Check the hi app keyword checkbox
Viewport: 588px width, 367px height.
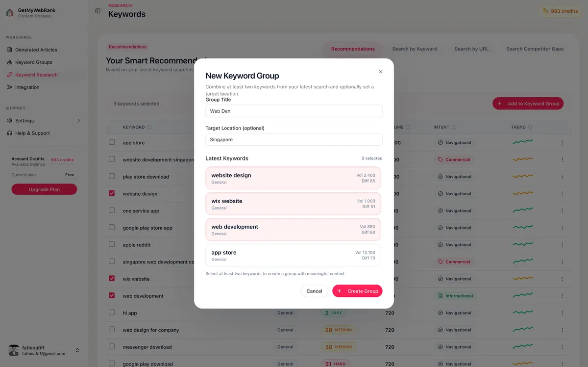point(111,313)
